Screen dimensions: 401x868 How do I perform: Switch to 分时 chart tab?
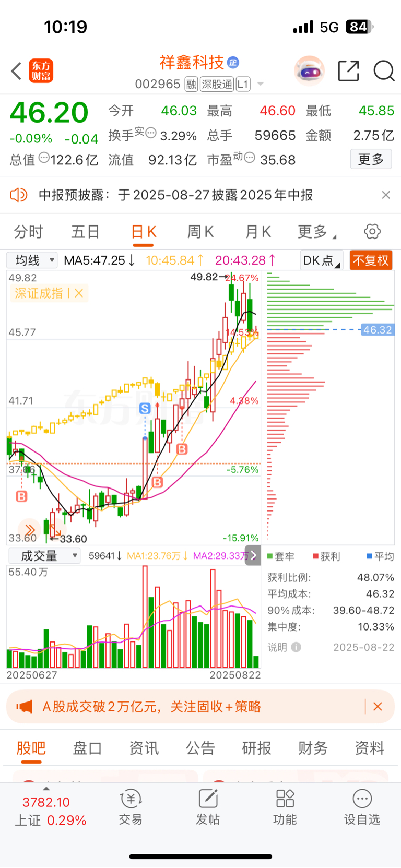pyautogui.click(x=28, y=232)
